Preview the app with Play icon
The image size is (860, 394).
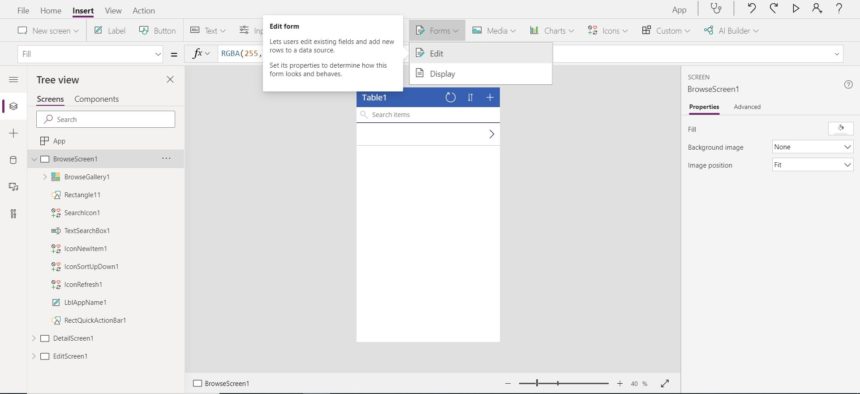[x=795, y=9]
